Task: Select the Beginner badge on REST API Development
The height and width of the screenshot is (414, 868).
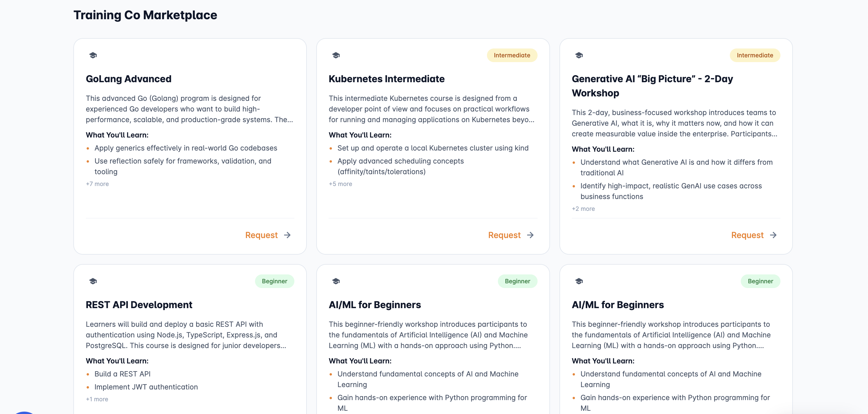Action: point(275,281)
